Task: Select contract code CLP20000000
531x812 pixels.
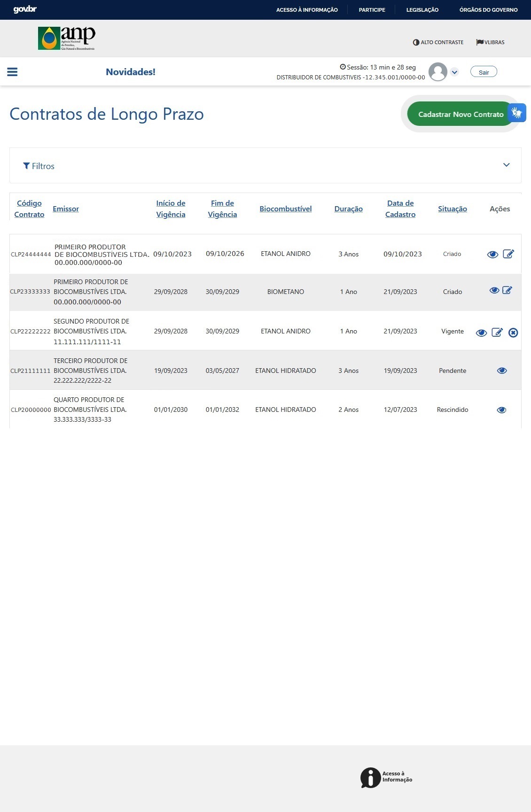Action: click(31, 410)
